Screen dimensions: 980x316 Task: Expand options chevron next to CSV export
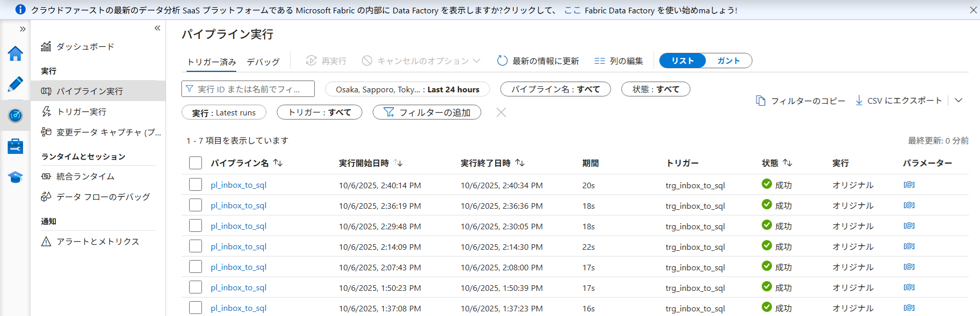coord(958,101)
